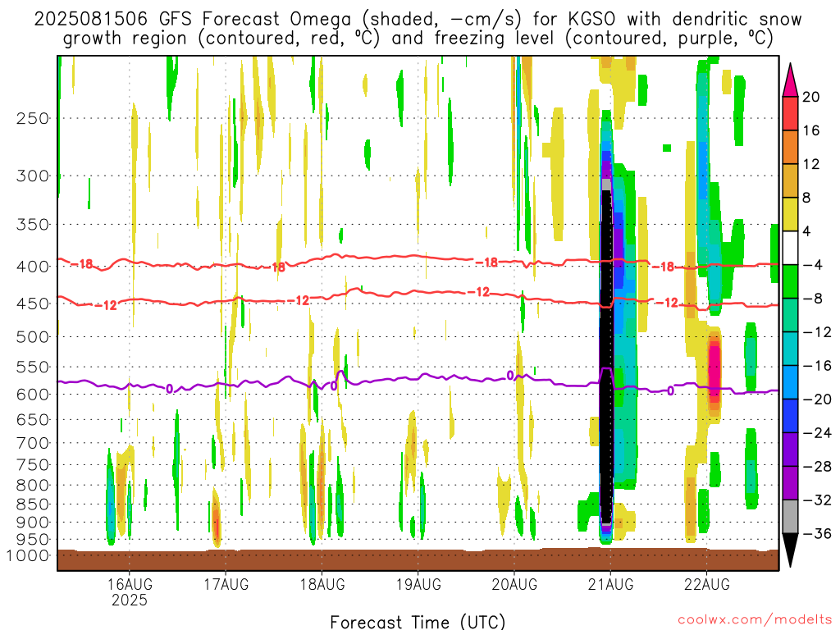Click the 17AUG date label
The height and width of the screenshot is (630, 840).
(226, 584)
